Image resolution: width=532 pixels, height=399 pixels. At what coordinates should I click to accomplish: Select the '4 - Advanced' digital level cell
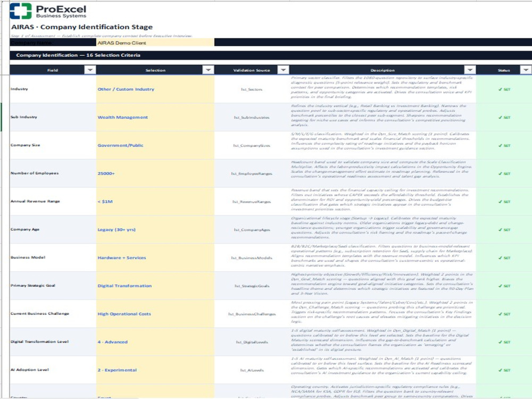tap(155, 342)
